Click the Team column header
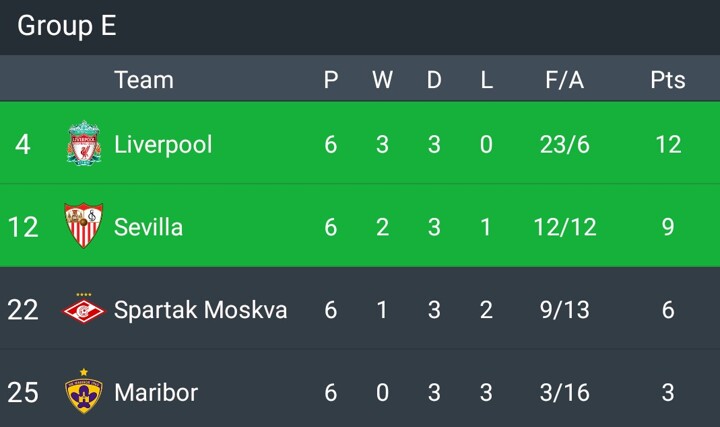This screenshot has width=720, height=427. (x=144, y=80)
